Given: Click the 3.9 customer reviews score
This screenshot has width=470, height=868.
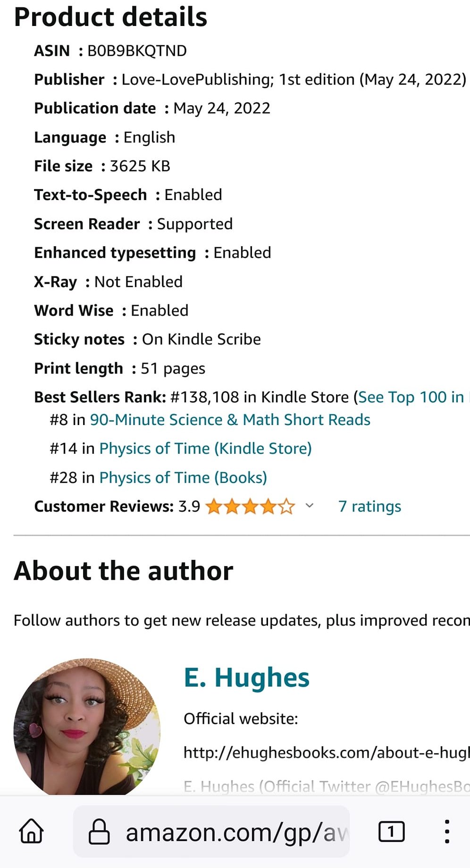Looking at the screenshot, I should [189, 507].
